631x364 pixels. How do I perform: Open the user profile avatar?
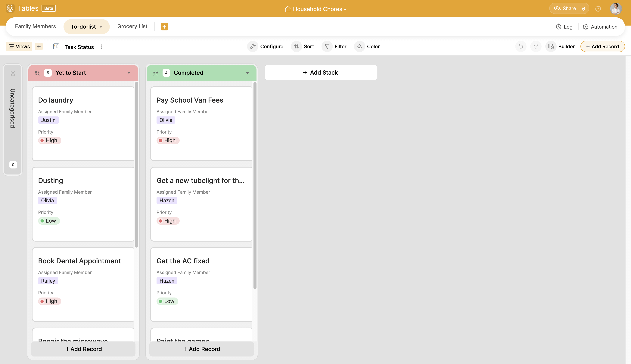click(616, 9)
